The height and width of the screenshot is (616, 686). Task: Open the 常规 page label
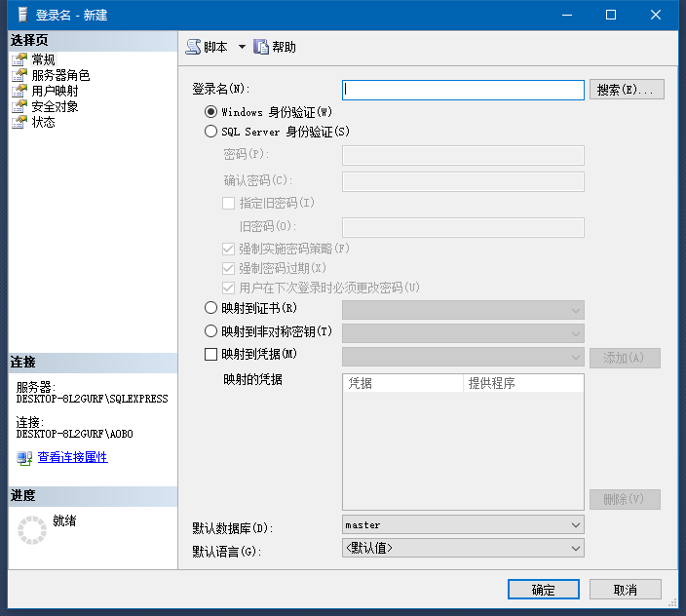(43, 59)
